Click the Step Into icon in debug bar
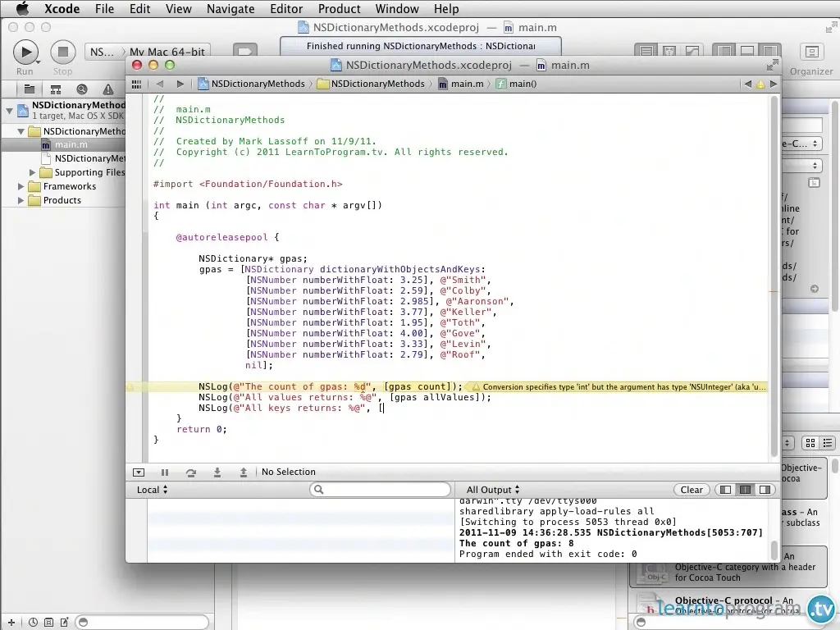Image resolution: width=840 pixels, height=630 pixels. 217,472
